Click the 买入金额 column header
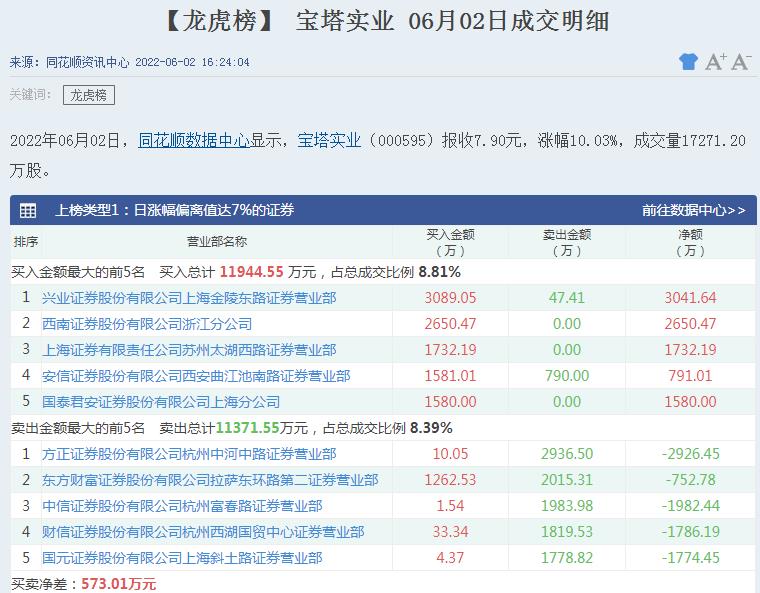This screenshot has width=760, height=593. pyautogui.click(x=450, y=242)
